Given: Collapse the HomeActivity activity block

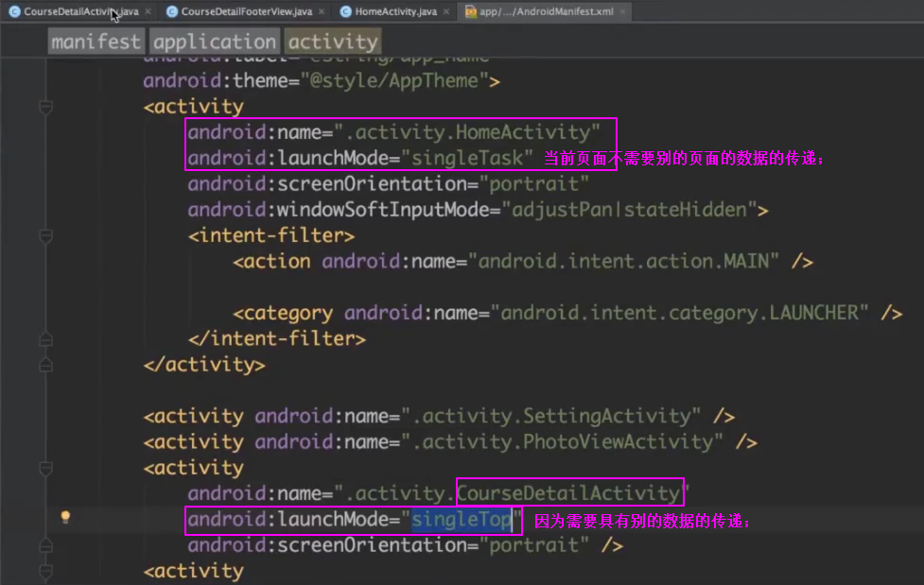Looking at the screenshot, I should (44, 107).
